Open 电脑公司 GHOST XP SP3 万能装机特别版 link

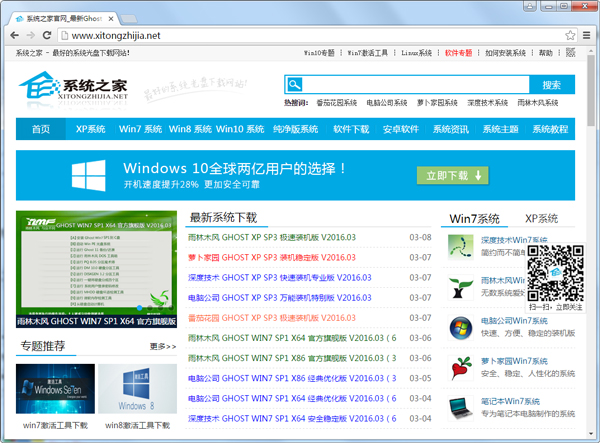(279, 298)
